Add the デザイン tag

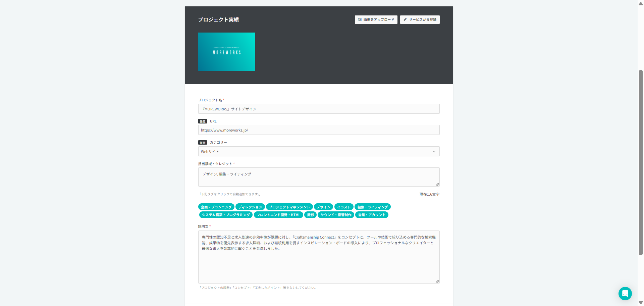(x=324, y=207)
